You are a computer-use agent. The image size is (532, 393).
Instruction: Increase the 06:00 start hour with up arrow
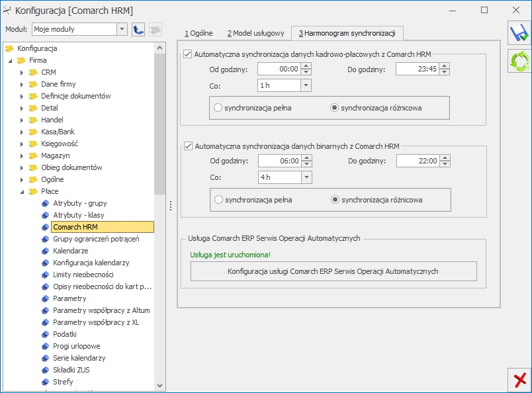(307, 158)
